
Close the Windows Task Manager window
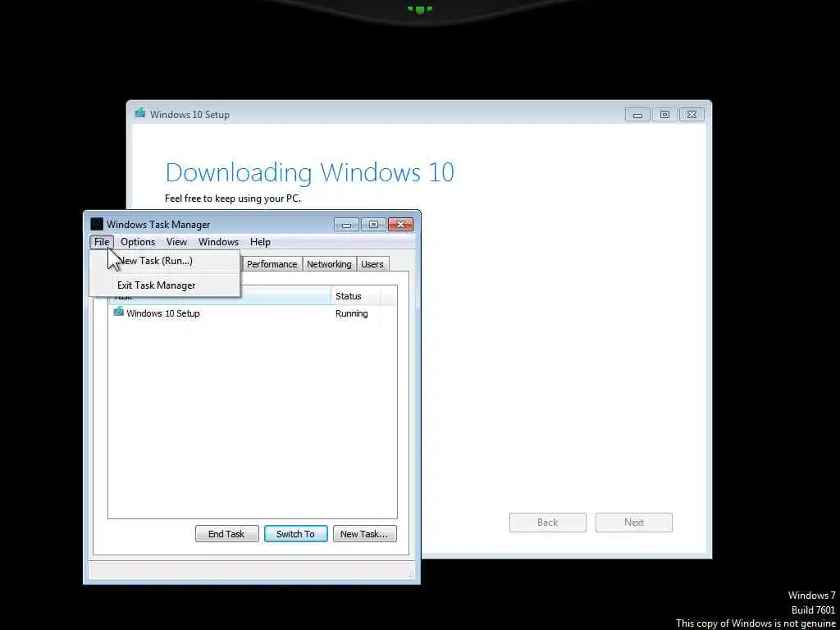point(400,225)
